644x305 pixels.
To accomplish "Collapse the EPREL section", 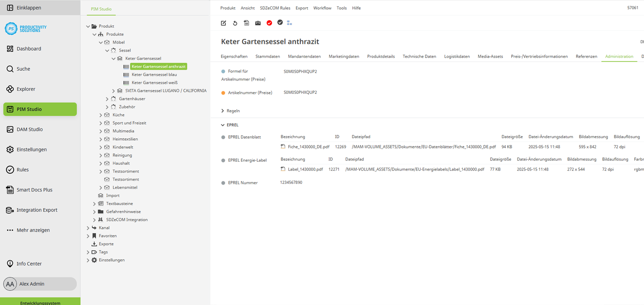I will [x=223, y=125].
